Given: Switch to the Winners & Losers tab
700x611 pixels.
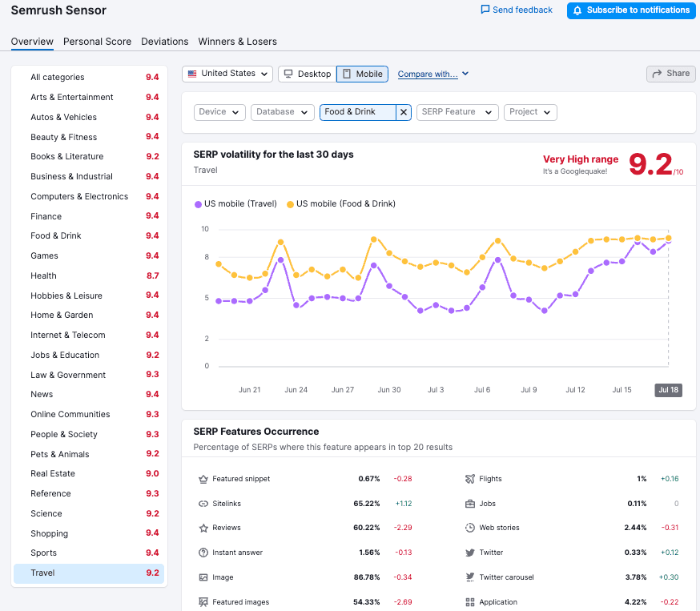Looking at the screenshot, I should pyautogui.click(x=237, y=42).
